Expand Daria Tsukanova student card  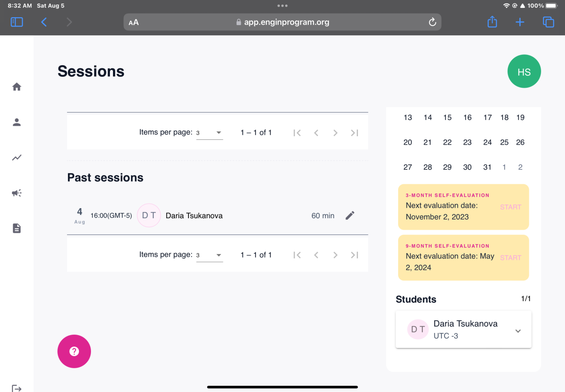tap(518, 331)
